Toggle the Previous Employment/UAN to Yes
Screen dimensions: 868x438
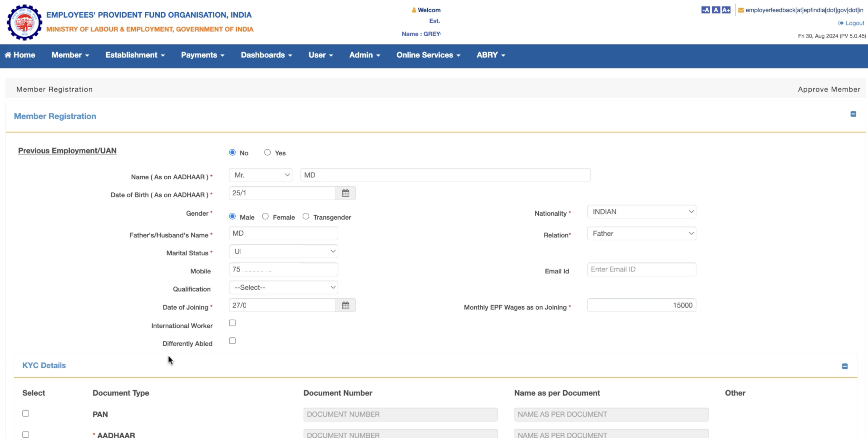pos(267,153)
